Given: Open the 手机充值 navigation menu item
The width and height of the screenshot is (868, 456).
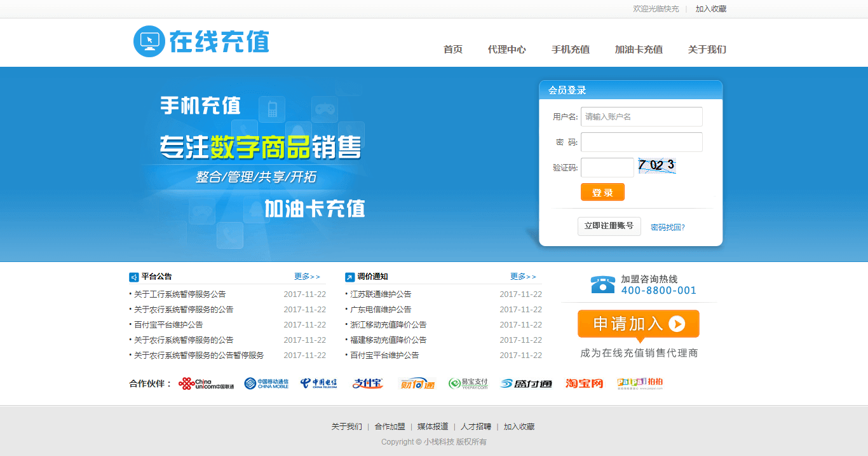Looking at the screenshot, I should pyautogui.click(x=570, y=50).
